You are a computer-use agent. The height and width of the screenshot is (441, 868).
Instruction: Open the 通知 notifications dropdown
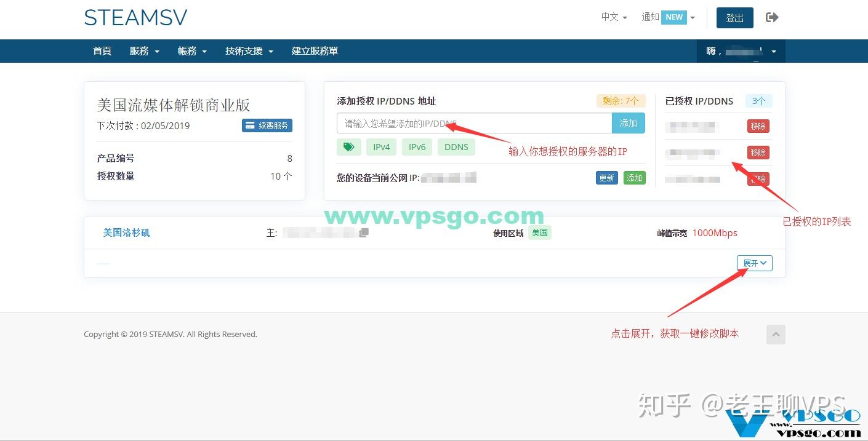(x=668, y=17)
